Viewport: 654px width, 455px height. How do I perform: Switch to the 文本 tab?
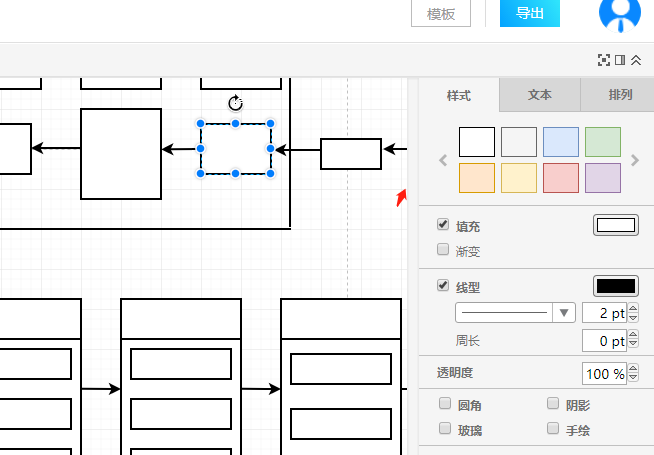tap(540, 95)
